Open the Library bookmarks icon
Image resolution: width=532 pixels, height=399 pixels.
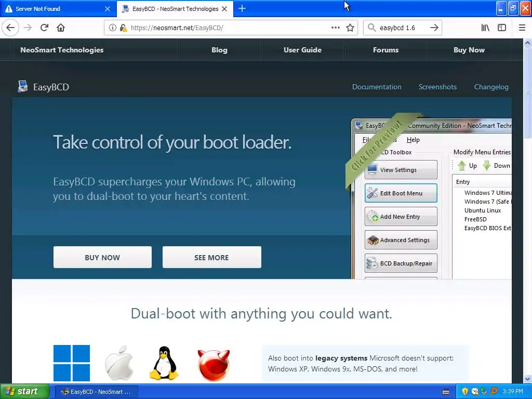485,28
